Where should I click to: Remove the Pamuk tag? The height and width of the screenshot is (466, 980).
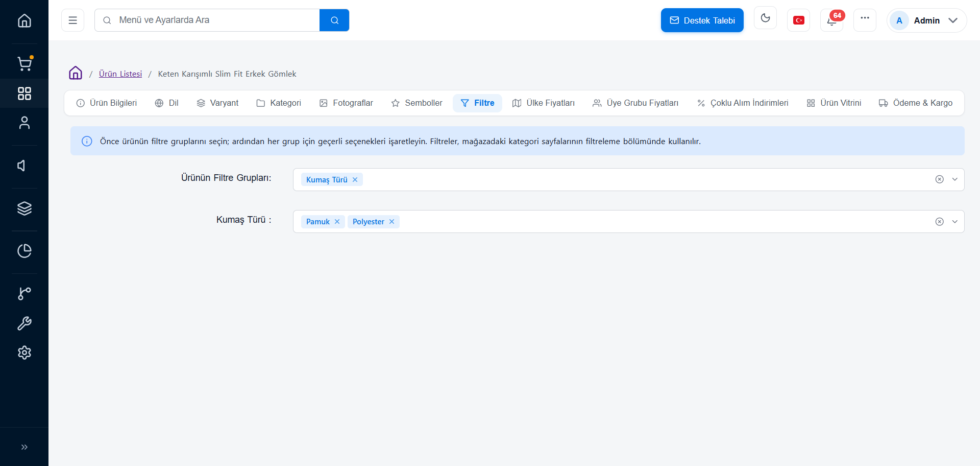(337, 222)
